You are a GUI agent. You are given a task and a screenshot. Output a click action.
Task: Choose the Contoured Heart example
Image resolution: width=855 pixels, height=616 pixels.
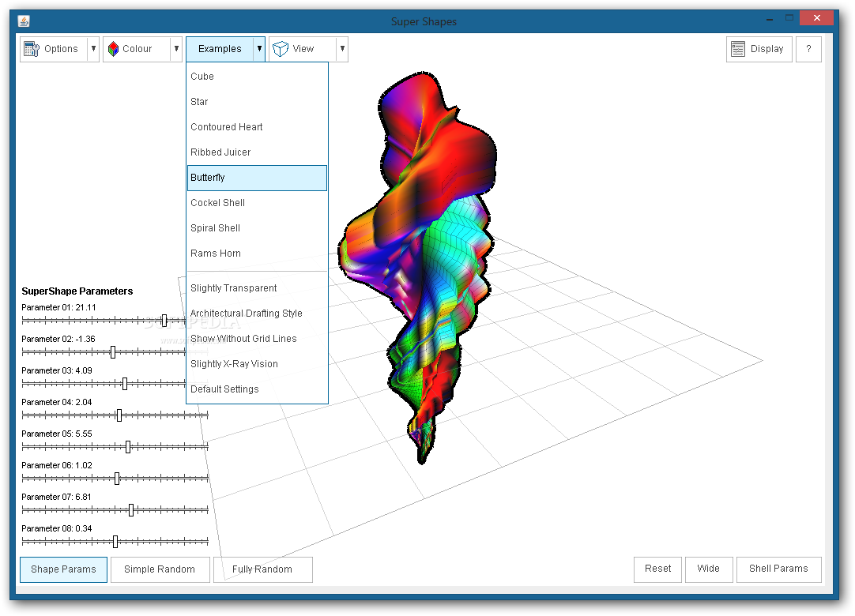coord(257,127)
